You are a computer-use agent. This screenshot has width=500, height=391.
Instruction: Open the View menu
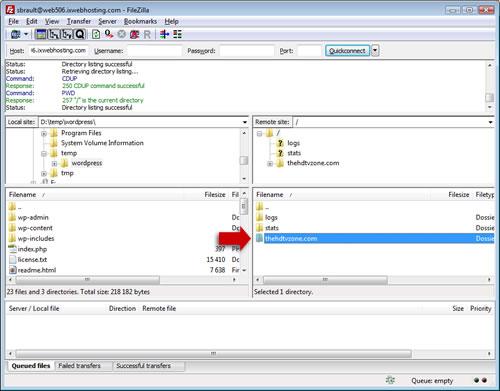(52, 21)
